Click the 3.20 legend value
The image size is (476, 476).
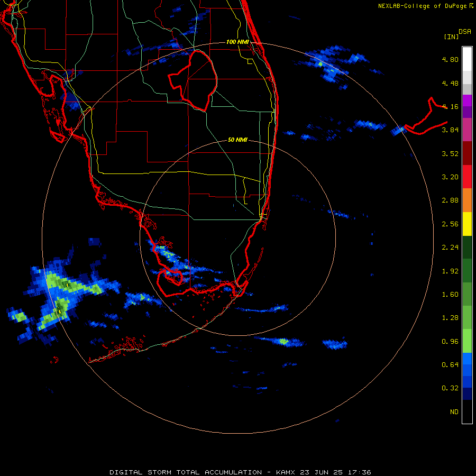[450, 177]
